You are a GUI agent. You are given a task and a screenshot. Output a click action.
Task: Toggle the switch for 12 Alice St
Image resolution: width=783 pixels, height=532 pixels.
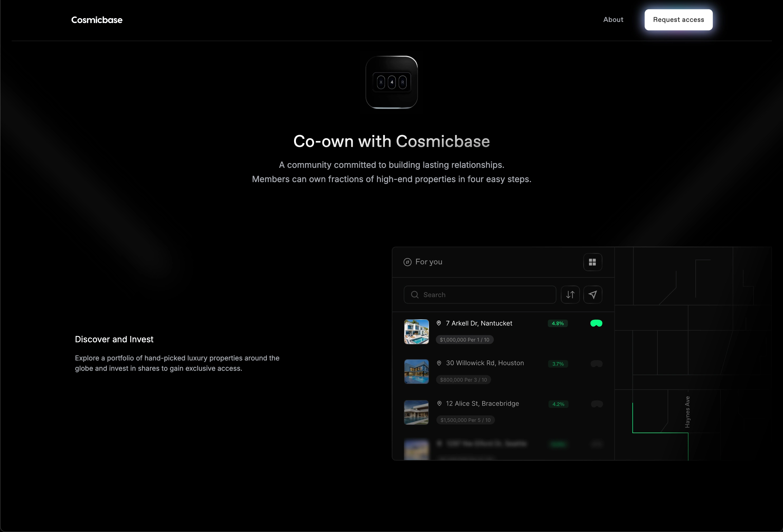[597, 404]
